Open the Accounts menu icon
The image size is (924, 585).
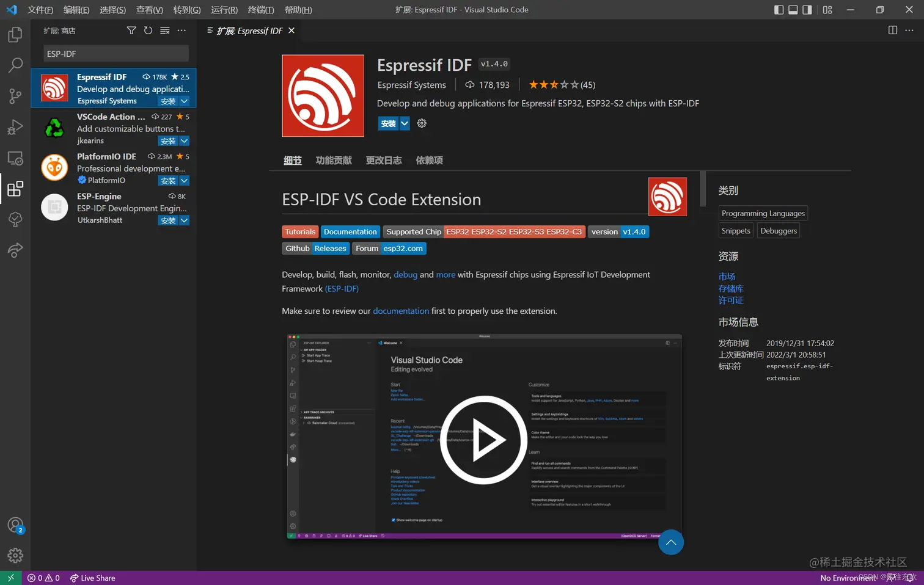(x=15, y=525)
